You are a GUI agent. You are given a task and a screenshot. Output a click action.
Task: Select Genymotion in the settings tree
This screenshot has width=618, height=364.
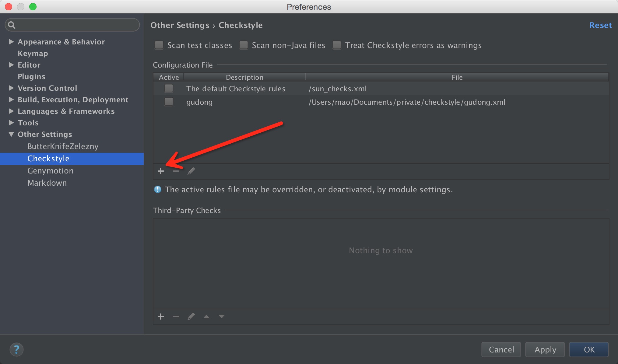(50, 171)
